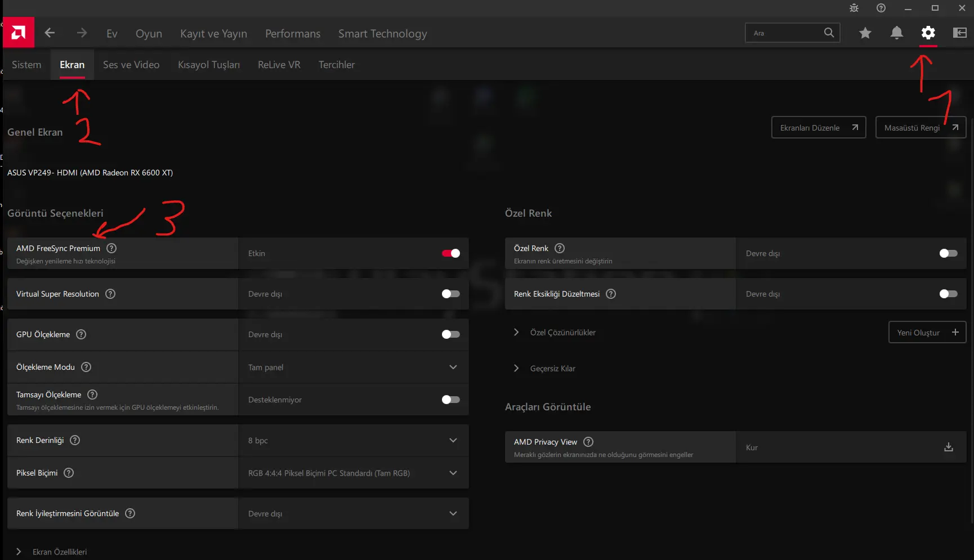Enable Virtual Super Resolution toggle
974x560 pixels.
451,294
